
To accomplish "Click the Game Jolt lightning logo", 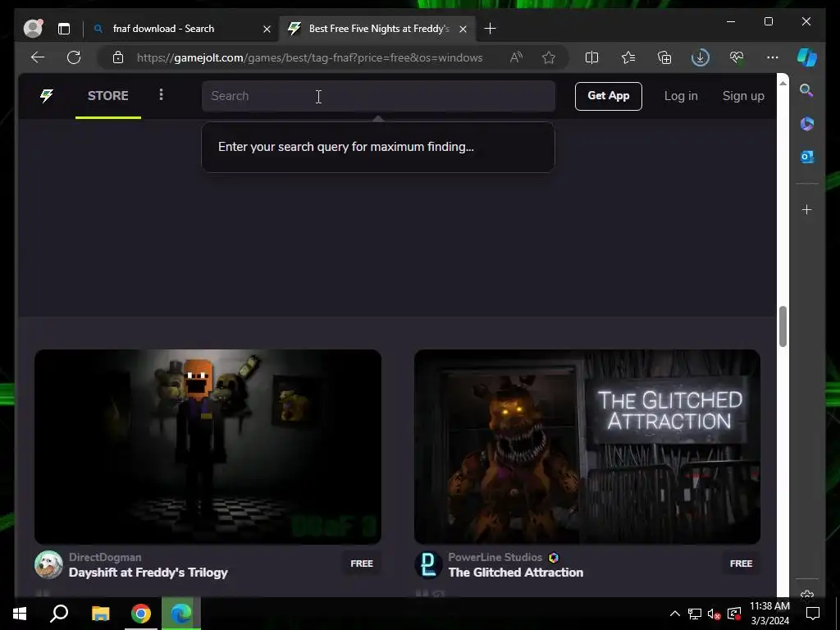I will [47, 96].
